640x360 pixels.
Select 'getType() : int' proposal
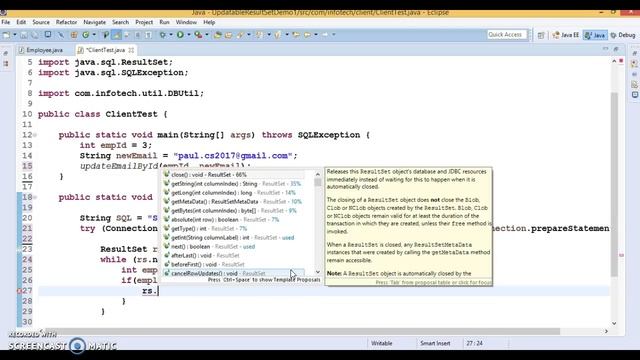pos(233,229)
